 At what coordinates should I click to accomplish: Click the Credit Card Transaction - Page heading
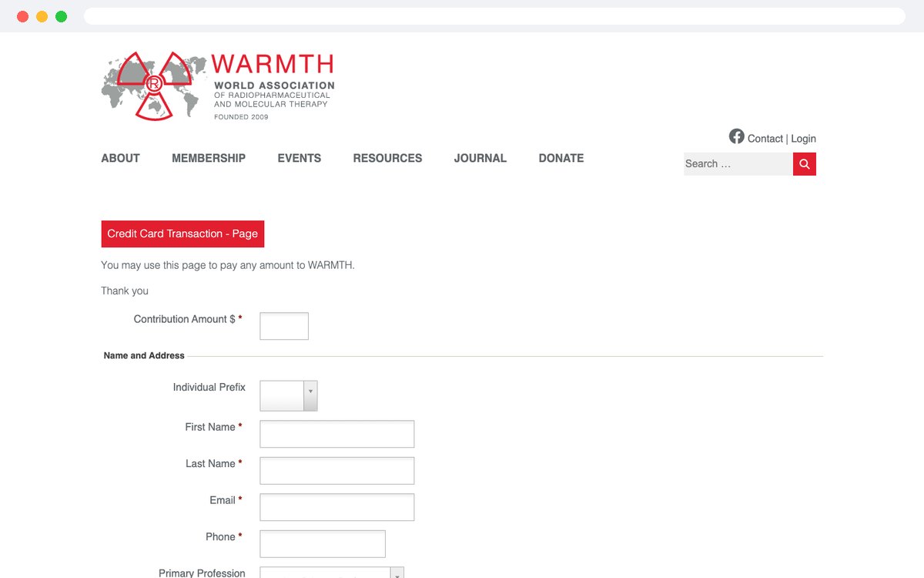click(182, 234)
